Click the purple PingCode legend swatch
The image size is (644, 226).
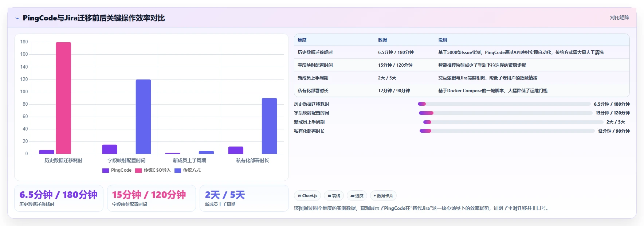[106, 171]
